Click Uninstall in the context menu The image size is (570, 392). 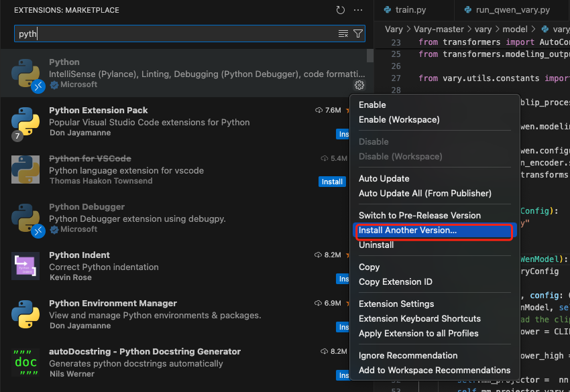pyautogui.click(x=376, y=245)
